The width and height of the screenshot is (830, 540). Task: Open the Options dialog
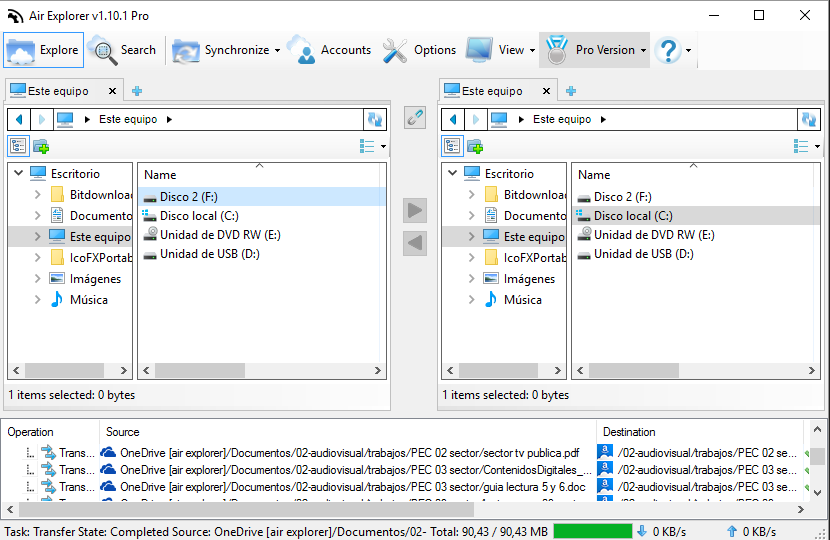click(x=419, y=50)
